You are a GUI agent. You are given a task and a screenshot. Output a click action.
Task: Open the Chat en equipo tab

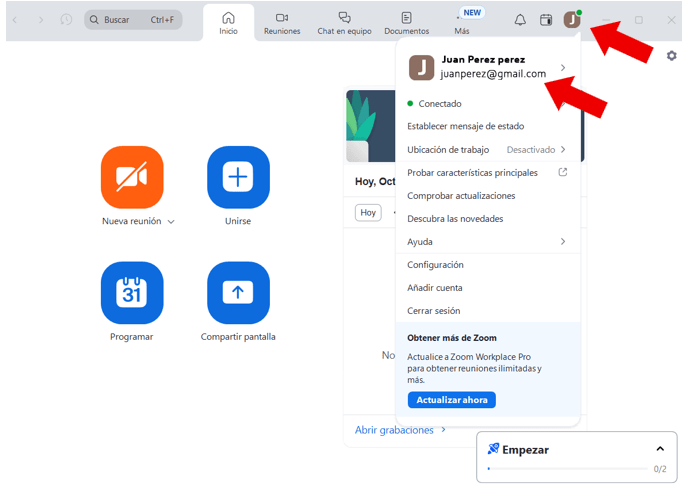(x=344, y=23)
